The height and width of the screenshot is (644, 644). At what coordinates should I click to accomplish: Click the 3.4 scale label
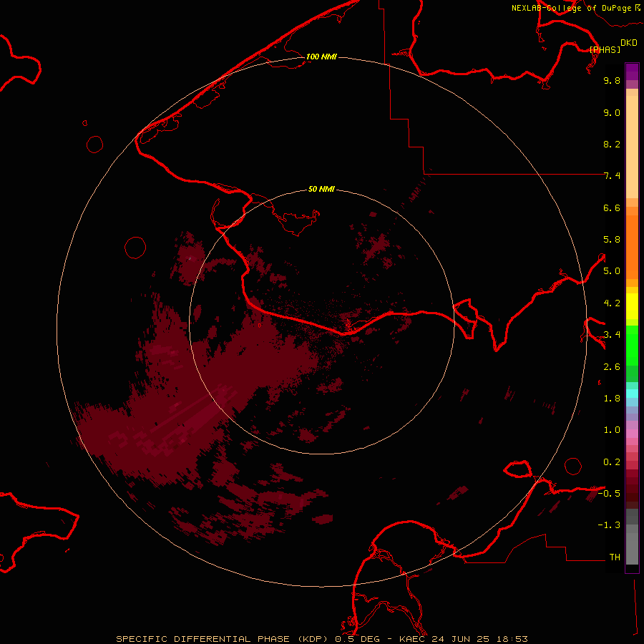(x=612, y=335)
